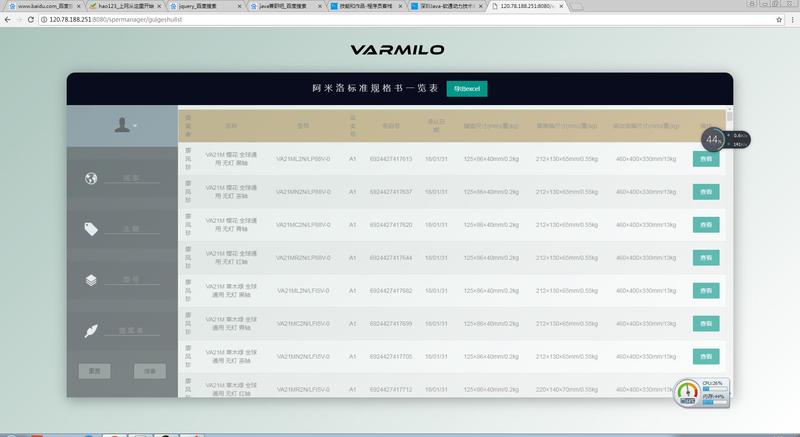
Task: Click 查看 for the VA21MR2N/LP row
Action: tap(706, 258)
